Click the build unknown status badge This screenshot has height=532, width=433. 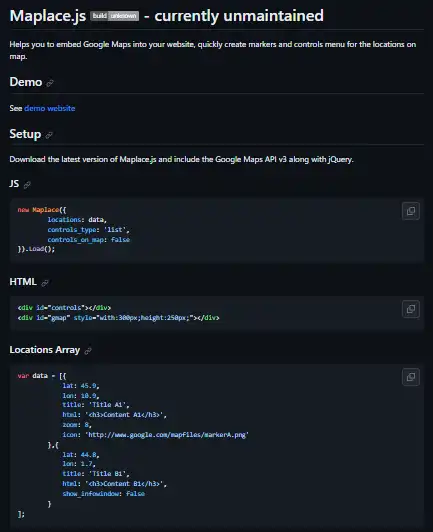click(114, 16)
